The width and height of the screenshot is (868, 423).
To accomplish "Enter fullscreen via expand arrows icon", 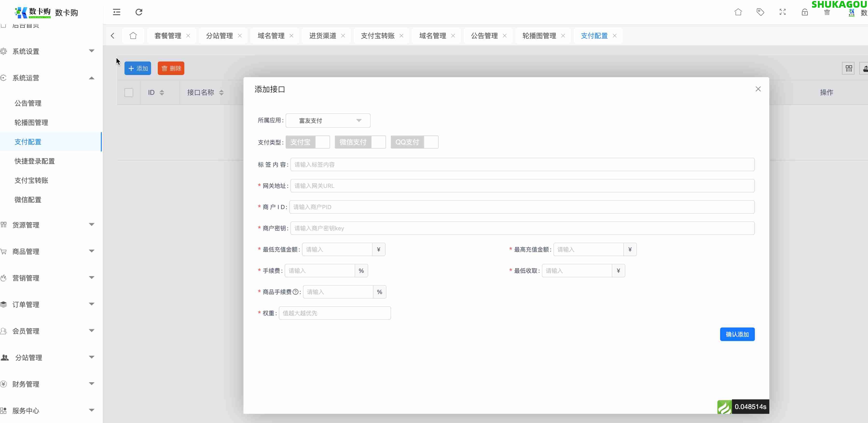I will click(x=782, y=12).
